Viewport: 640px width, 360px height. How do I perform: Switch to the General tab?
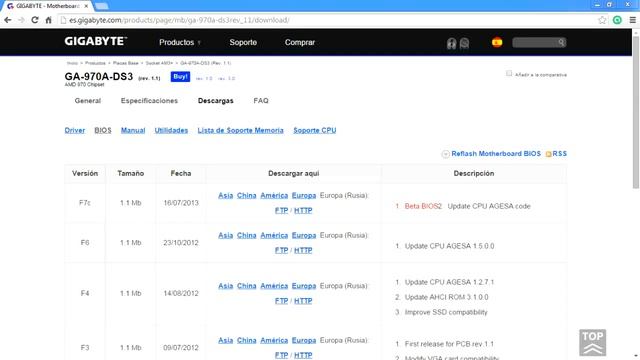[x=88, y=101]
